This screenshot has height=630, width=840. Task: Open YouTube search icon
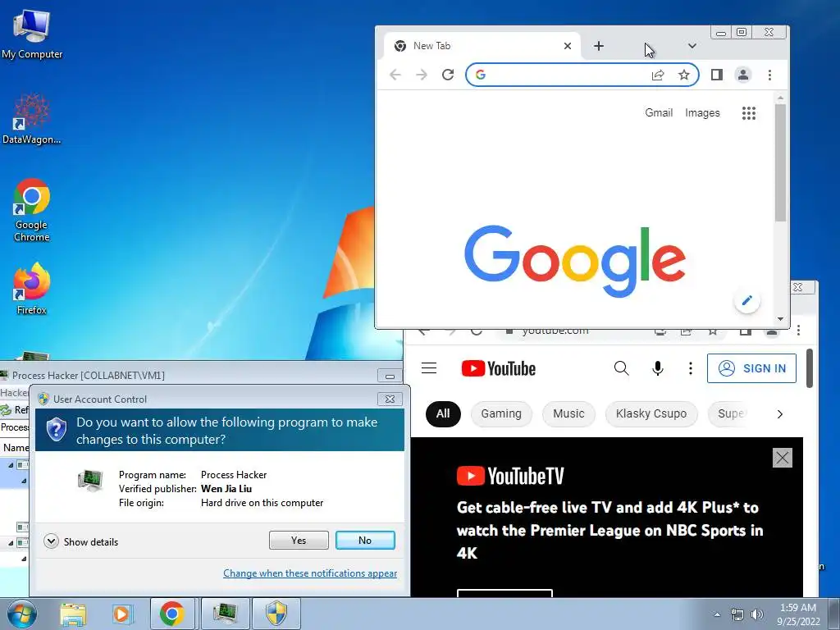click(x=622, y=368)
